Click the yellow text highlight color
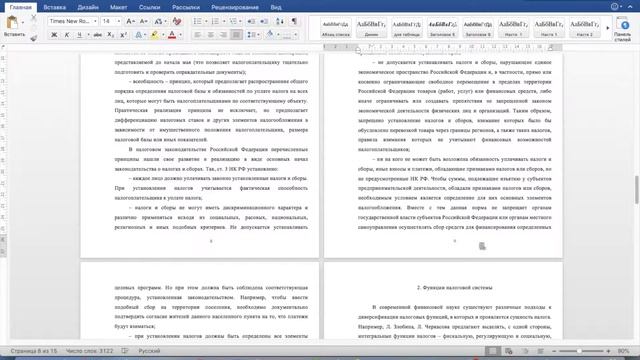Screen dimensions: 640x360 coord(155,35)
